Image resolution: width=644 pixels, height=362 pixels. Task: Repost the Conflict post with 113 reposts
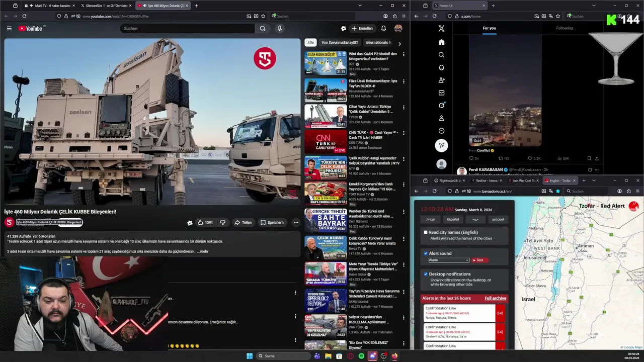pos(504,158)
